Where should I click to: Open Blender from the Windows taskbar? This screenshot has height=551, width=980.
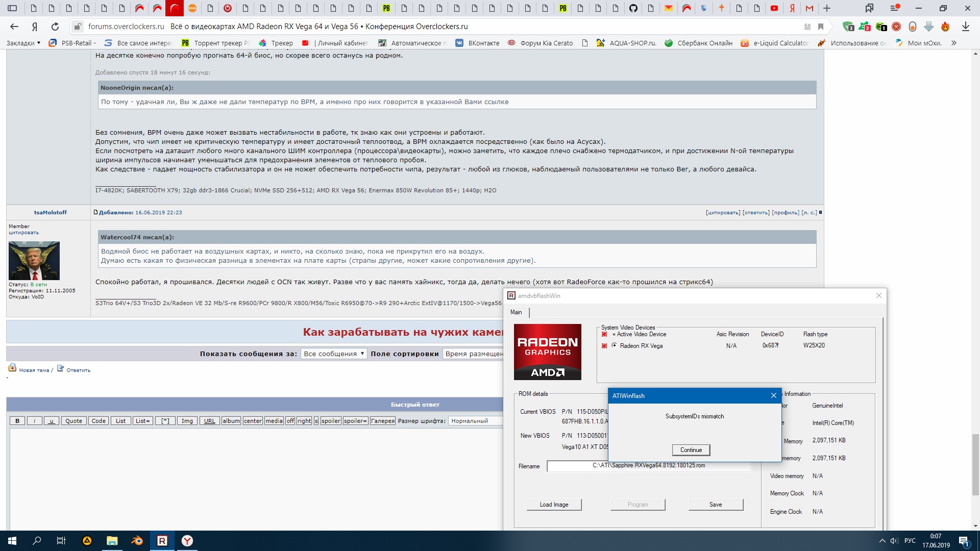pyautogui.click(x=137, y=541)
